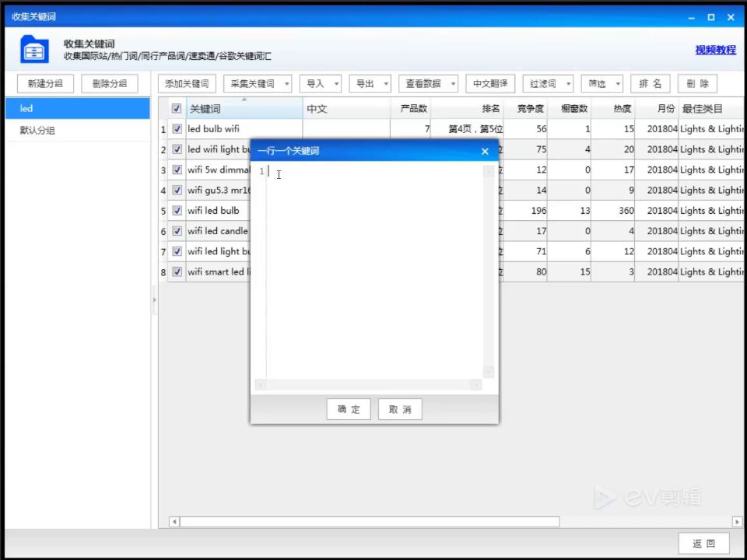
Task: Sort by the 中文 column header
Action: (346, 109)
